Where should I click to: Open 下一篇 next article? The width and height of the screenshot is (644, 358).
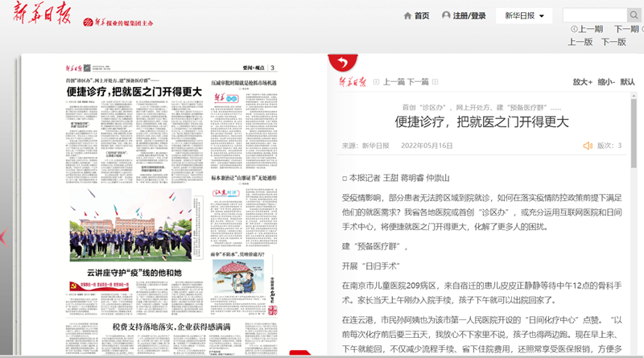(x=418, y=82)
